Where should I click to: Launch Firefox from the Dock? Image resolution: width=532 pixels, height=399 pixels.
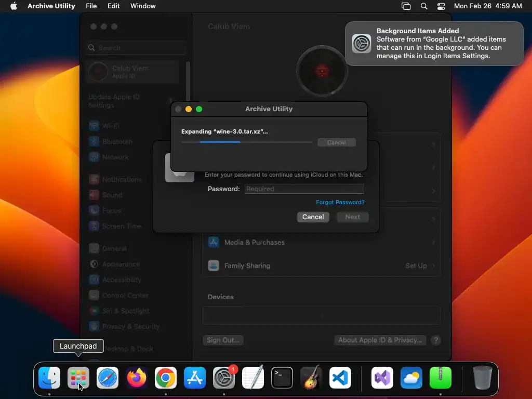coord(137,378)
